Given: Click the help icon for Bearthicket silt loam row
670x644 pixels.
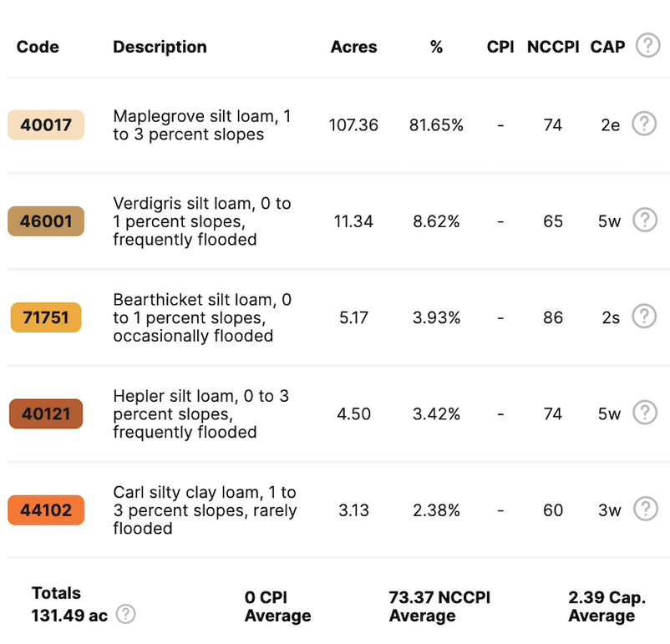Looking at the screenshot, I should tap(644, 317).
